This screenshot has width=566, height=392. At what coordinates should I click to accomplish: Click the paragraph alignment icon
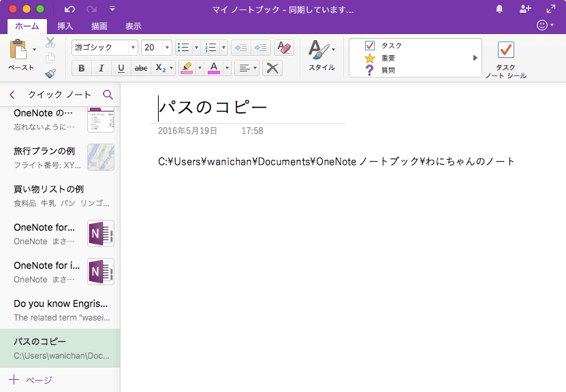coord(245,68)
